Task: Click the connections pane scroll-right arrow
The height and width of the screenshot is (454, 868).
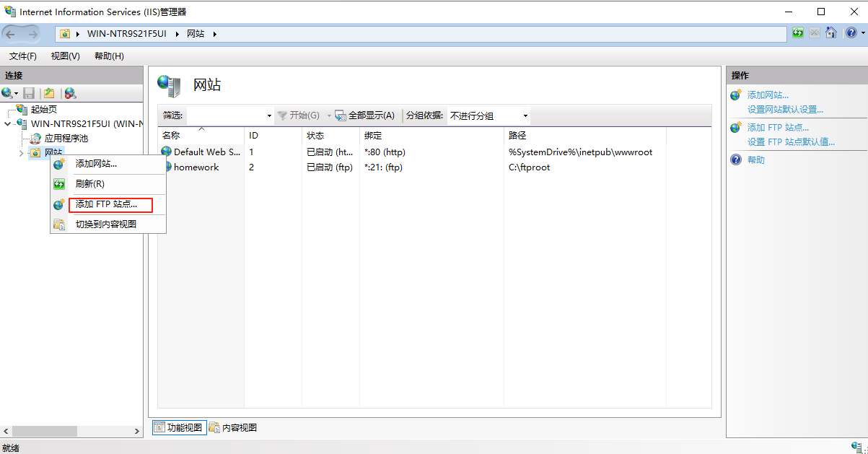Action: [x=137, y=431]
